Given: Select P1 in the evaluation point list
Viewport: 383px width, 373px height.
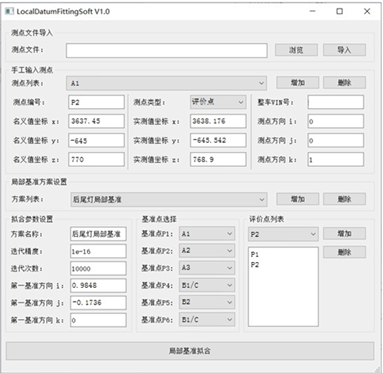Looking at the screenshot, I should coord(255,254).
